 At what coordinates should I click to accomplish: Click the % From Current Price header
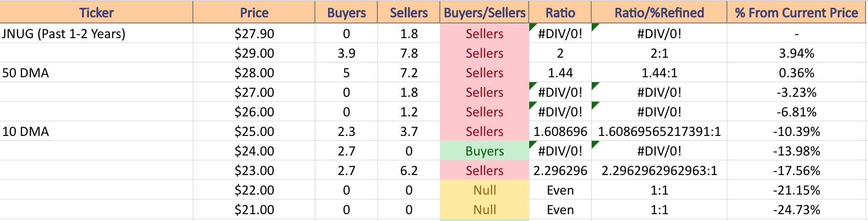click(796, 12)
